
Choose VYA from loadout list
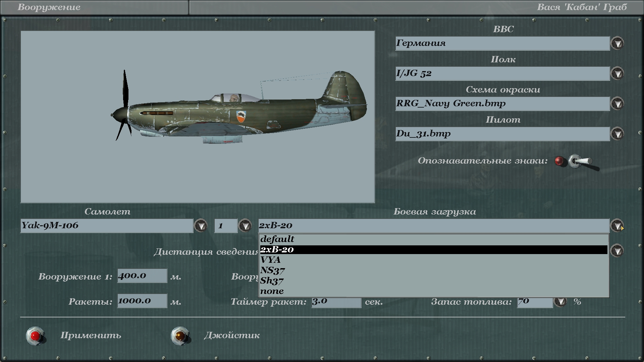(x=270, y=260)
